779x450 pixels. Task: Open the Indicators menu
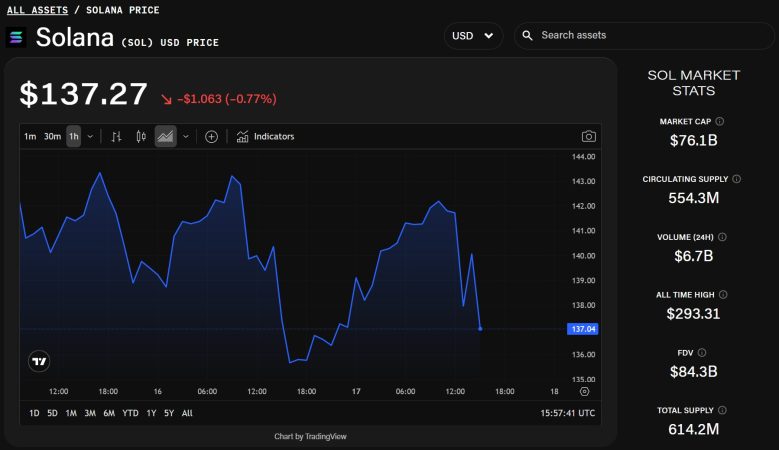click(x=265, y=136)
